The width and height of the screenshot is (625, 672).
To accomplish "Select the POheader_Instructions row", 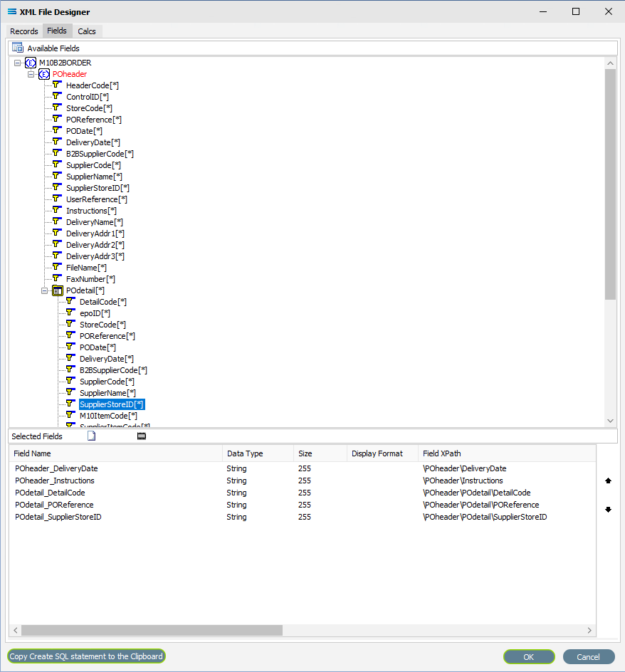I will click(303, 481).
